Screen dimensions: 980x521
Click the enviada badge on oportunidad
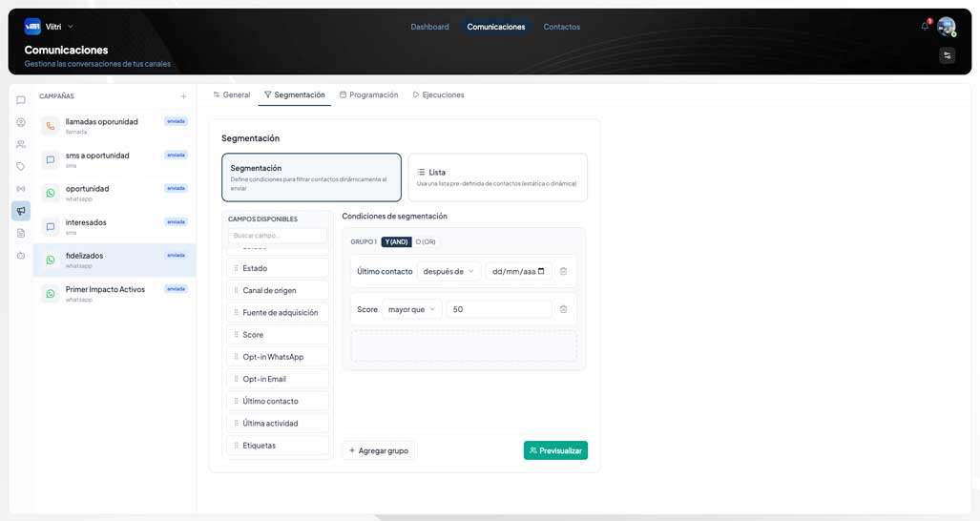pos(177,188)
